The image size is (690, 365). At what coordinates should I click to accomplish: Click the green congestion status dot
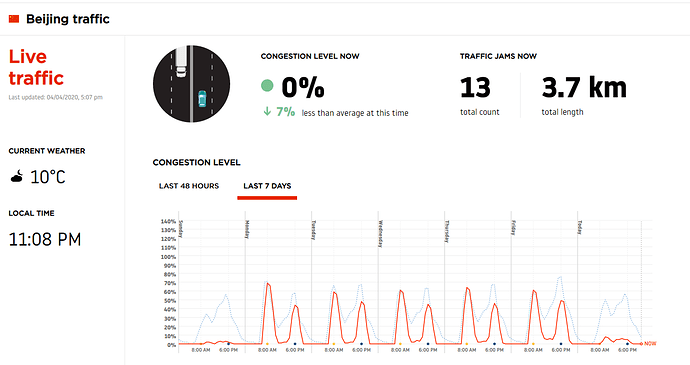point(267,85)
